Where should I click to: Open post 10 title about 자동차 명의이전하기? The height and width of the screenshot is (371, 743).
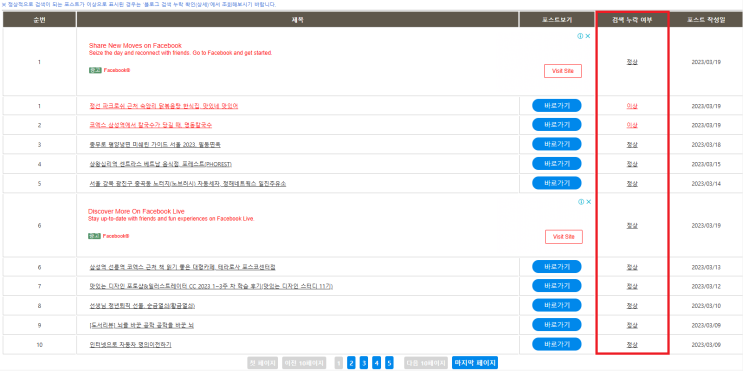(130, 344)
